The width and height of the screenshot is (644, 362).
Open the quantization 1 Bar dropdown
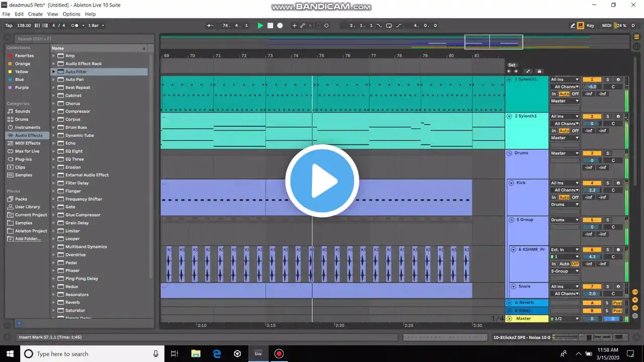pyautogui.click(x=96, y=26)
